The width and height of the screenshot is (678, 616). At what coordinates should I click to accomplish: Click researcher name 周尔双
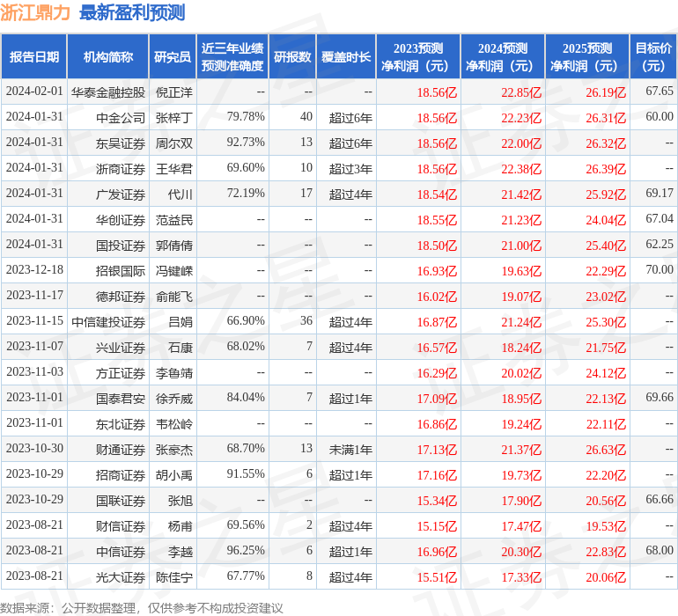point(173,143)
